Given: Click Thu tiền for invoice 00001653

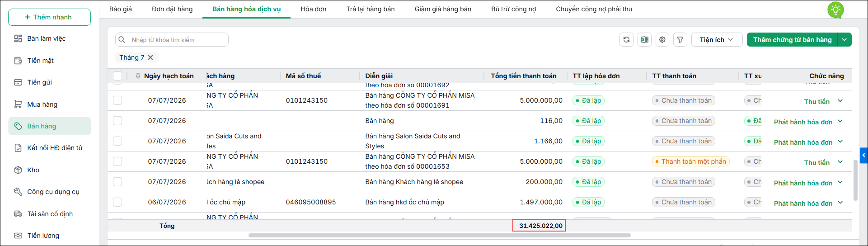Looking at the screenshot, I should (816, 163).
